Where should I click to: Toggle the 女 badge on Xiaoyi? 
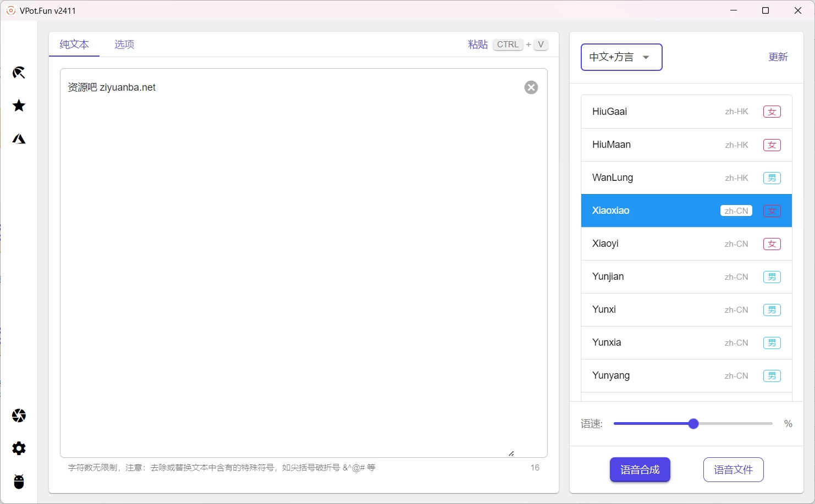click(x=772, y=243)
